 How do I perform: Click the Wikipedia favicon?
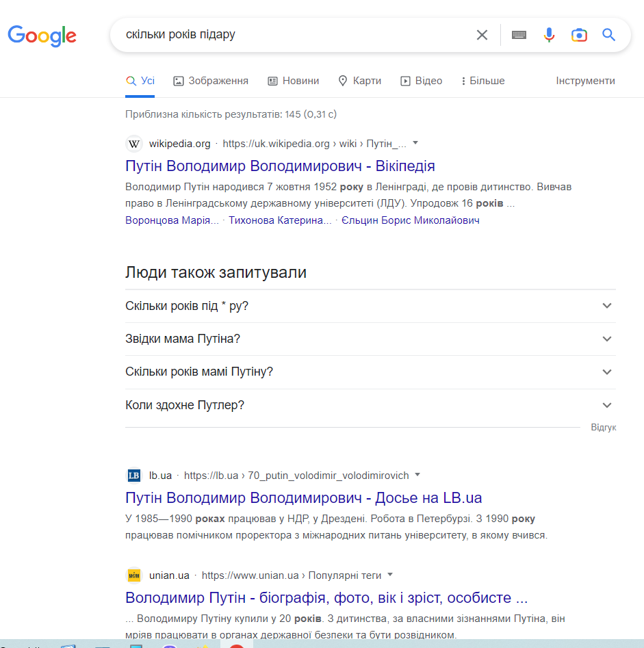point(134,144)
